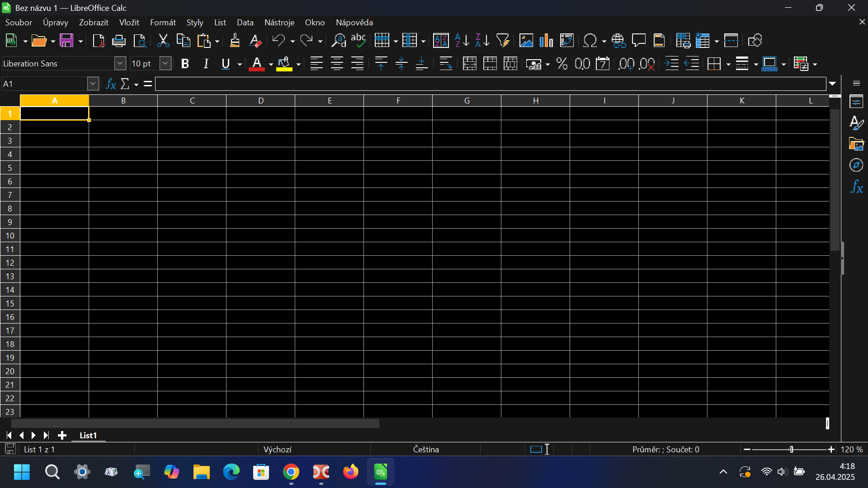Open the Name Box dropdown
This screenshot has width=868, height=488.
(x=93, y=84)
